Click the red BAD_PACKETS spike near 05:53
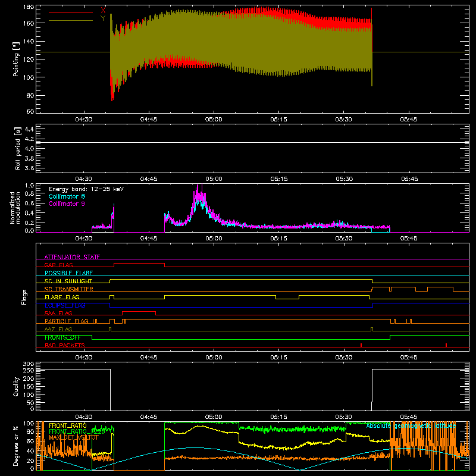Image resolution: width=476 pixels, height=476 pixels. pyautogui.click(x=446, y=345)
